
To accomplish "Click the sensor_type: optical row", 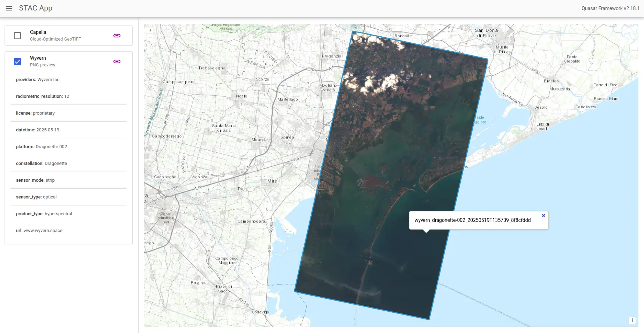I will [68, 197].
